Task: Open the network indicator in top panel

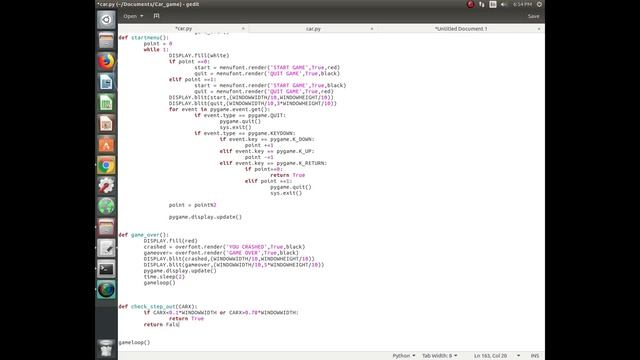Action: [x=482, y=4]
